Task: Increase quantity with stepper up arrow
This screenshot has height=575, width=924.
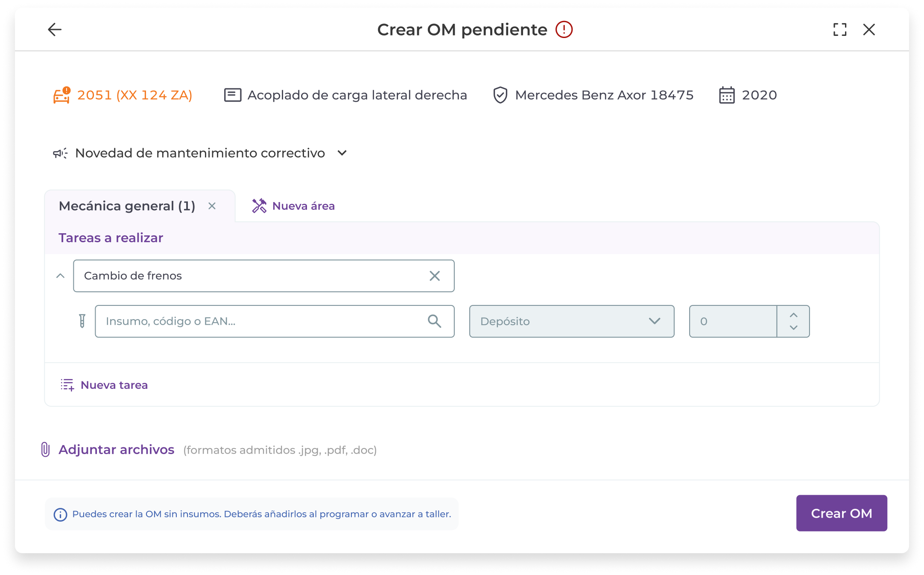Action: point(793,315)
